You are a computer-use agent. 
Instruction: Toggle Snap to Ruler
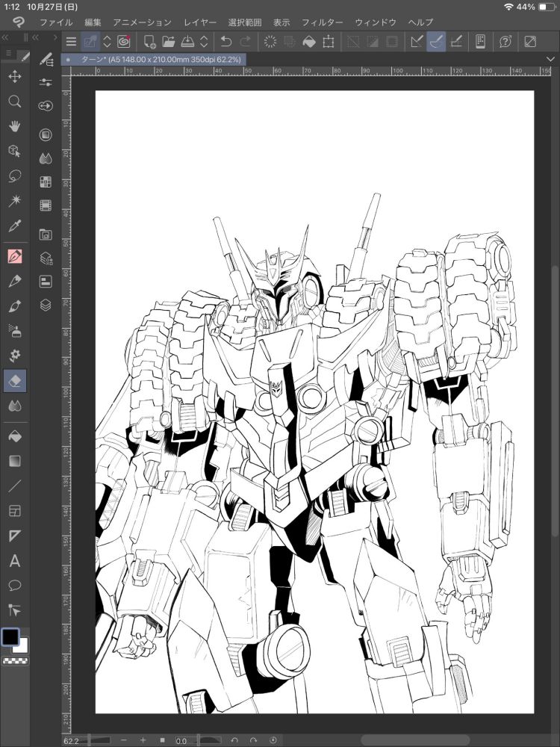click(417, 41)
